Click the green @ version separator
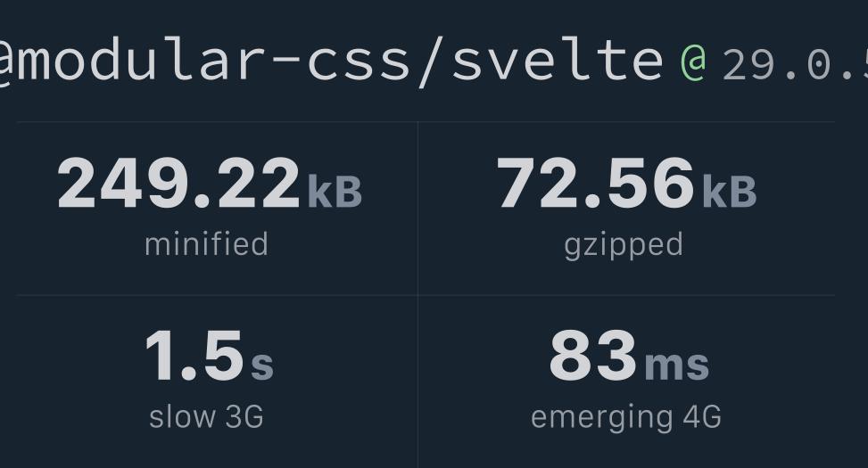 [693, 61]
